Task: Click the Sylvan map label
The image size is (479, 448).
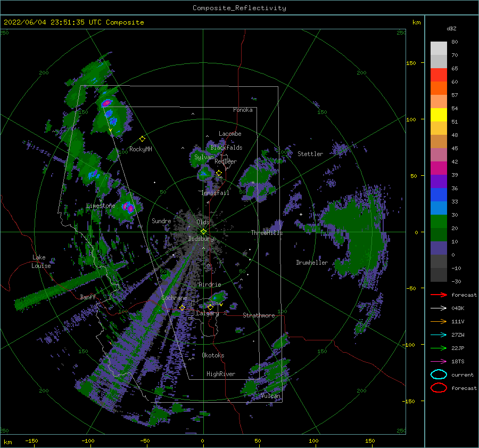Action: tap(204, 157)
